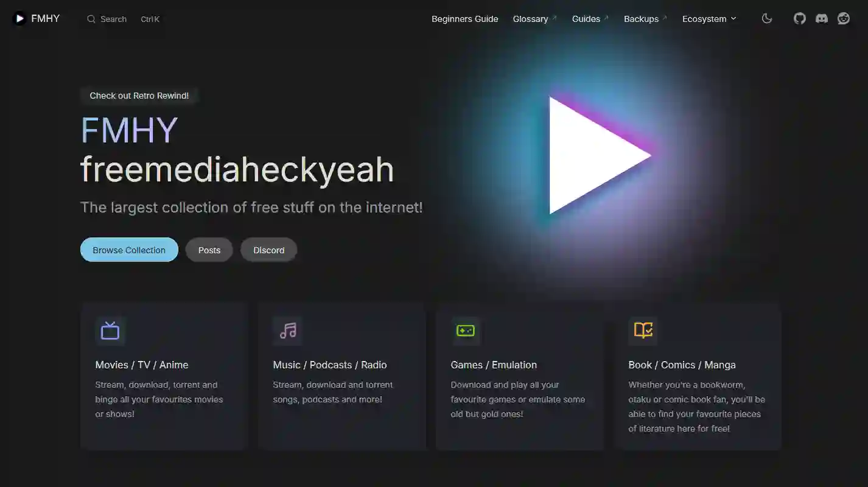Open the Reddit icon link
This screenshot has height=487, width=868.
tap(844, 19)
